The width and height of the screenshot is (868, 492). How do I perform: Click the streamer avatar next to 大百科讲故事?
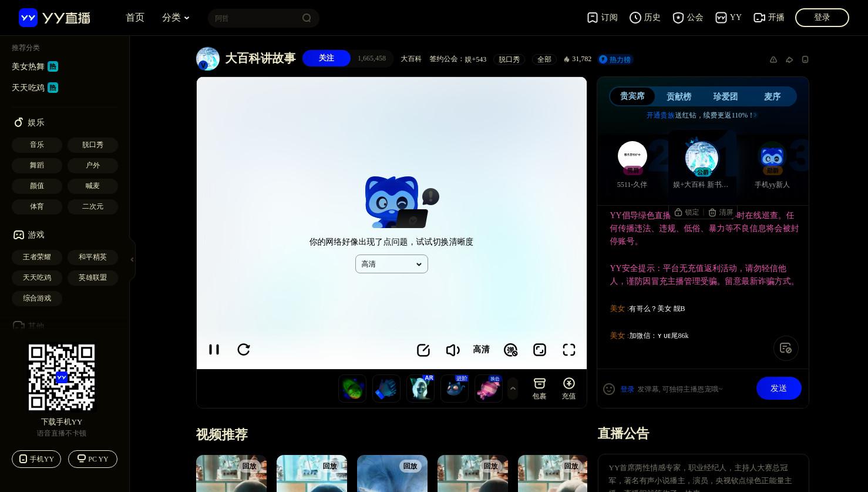coord(208,59)
